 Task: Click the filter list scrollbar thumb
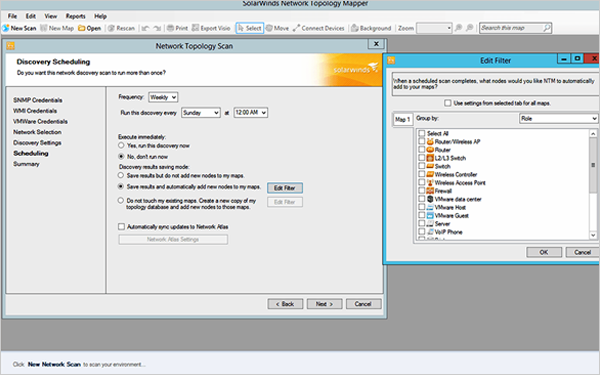[x=593, y=165]
